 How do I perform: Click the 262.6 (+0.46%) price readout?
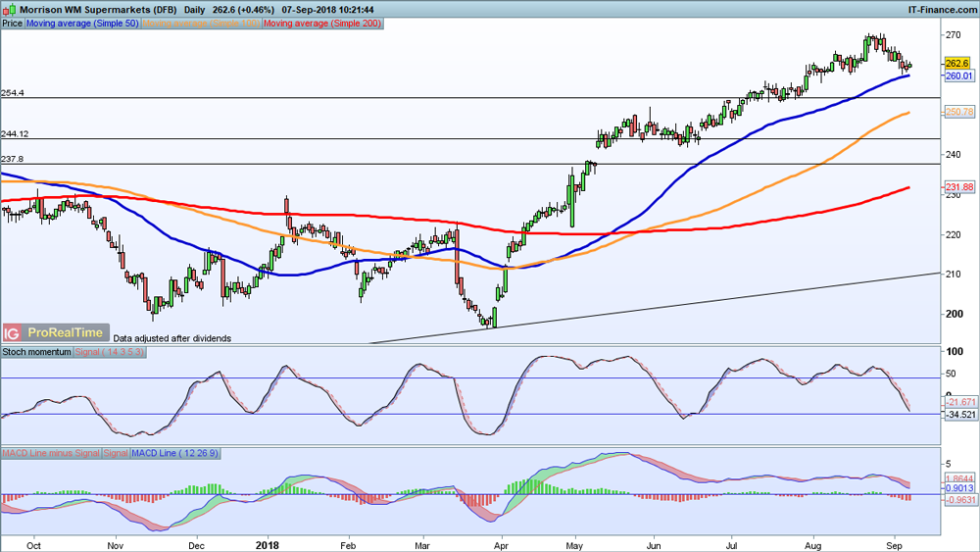coord(243,10)
